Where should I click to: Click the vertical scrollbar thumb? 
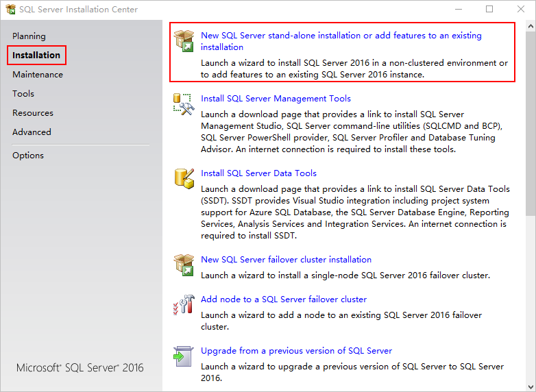531,123
